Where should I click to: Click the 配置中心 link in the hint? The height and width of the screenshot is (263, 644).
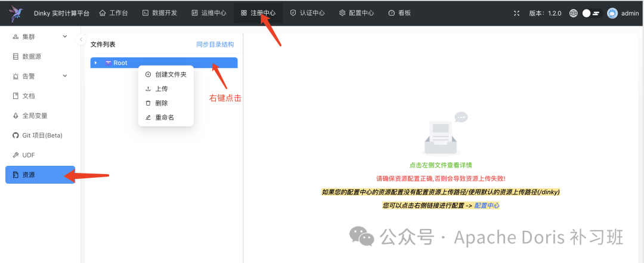[487, 206]
